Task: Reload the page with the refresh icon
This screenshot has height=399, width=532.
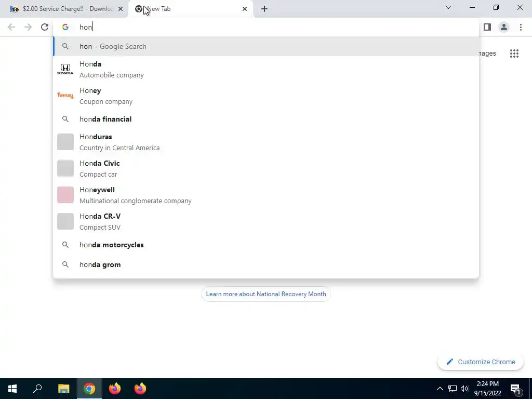Action: [x=45, y=27]
